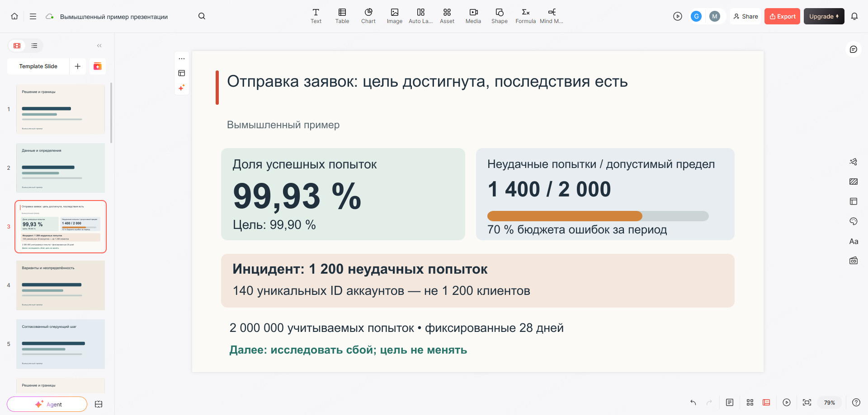Open the speaker notes panel
The image size is (868, 415).
click(730, 402)
